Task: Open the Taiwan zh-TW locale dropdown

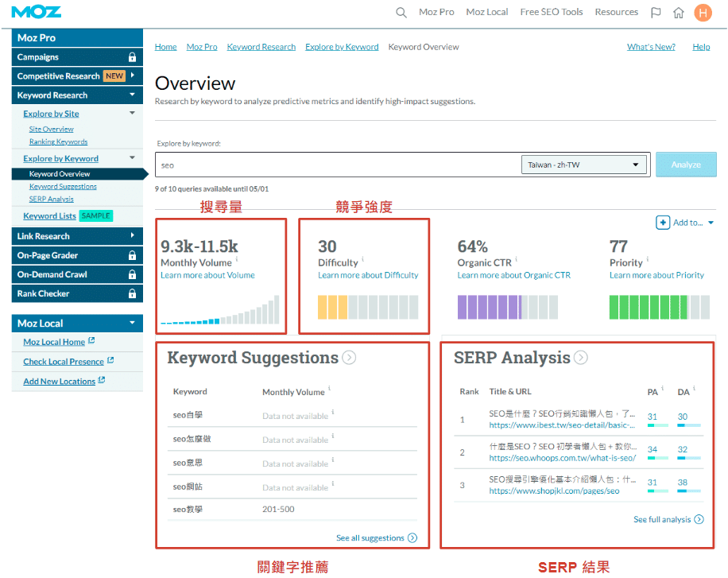Action: tap(584, 165)
